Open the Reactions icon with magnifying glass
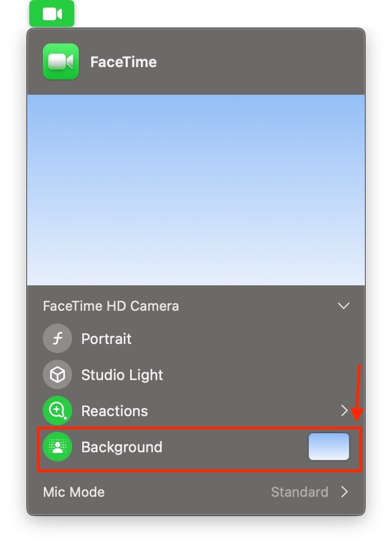This screenshot has width=392, height=547. [57, 411]
